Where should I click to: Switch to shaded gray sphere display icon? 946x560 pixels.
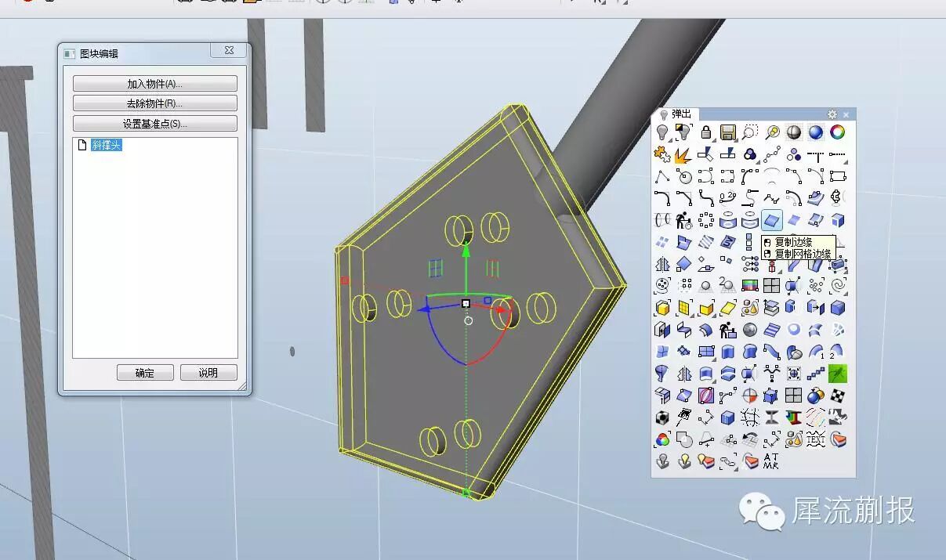[x=793, y=132]
